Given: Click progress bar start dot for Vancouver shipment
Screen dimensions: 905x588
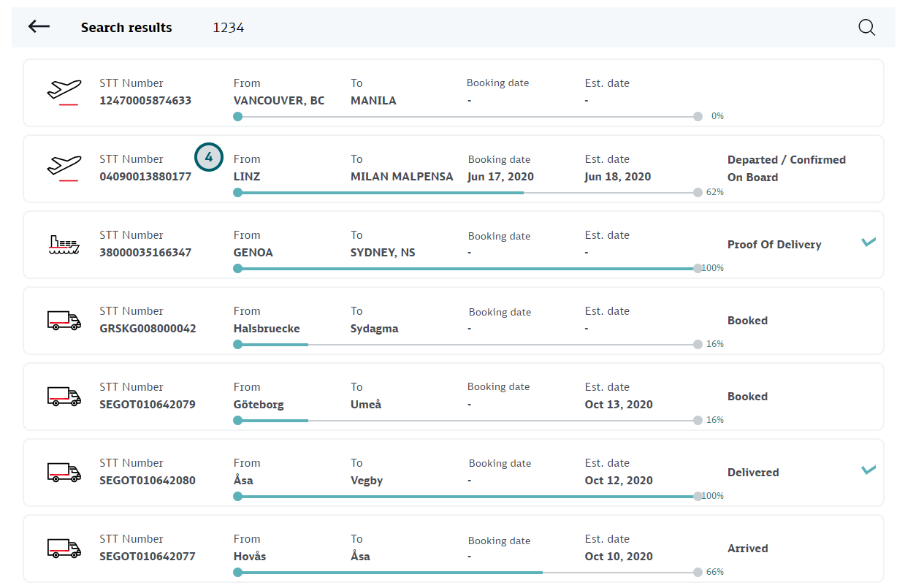Looking at the screenshot, I should [x=237, y=117].
